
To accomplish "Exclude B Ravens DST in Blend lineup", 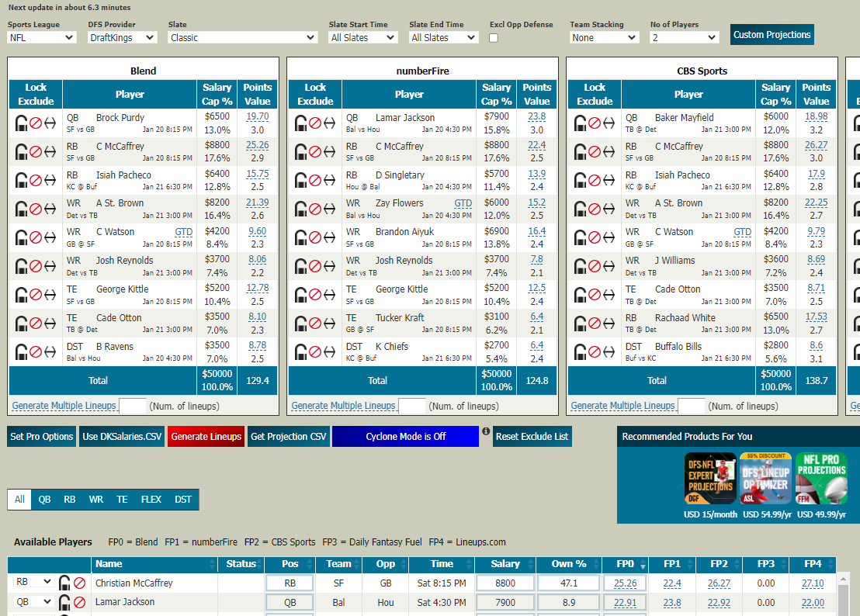I will tap(36, 352).
